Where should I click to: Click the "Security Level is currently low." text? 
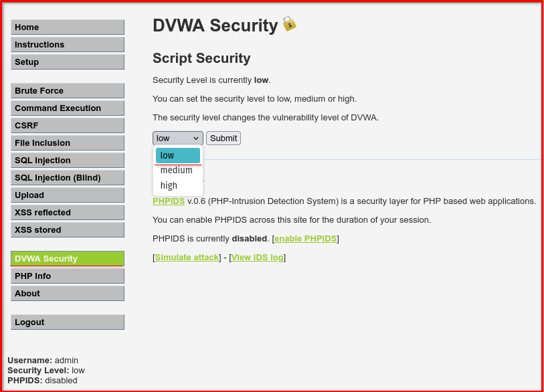coord(211,80)
